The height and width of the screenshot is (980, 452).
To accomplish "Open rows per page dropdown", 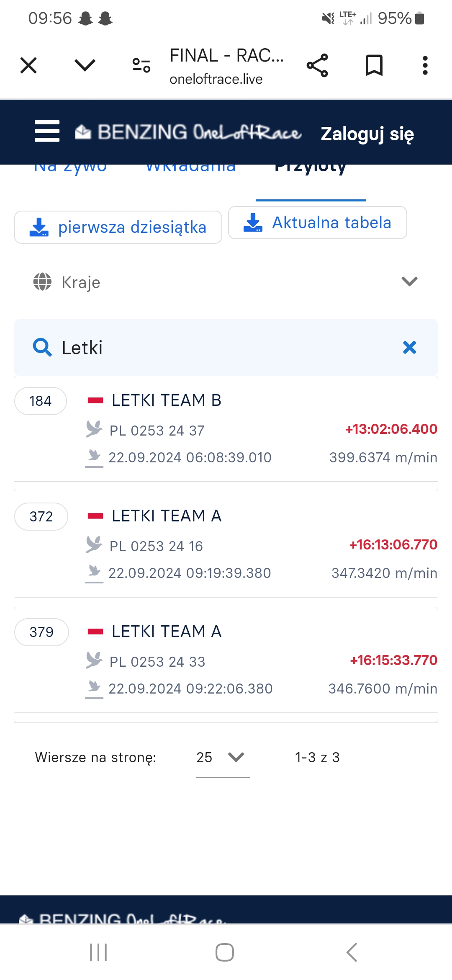I will pyautogui.click(x=223, y=757).
